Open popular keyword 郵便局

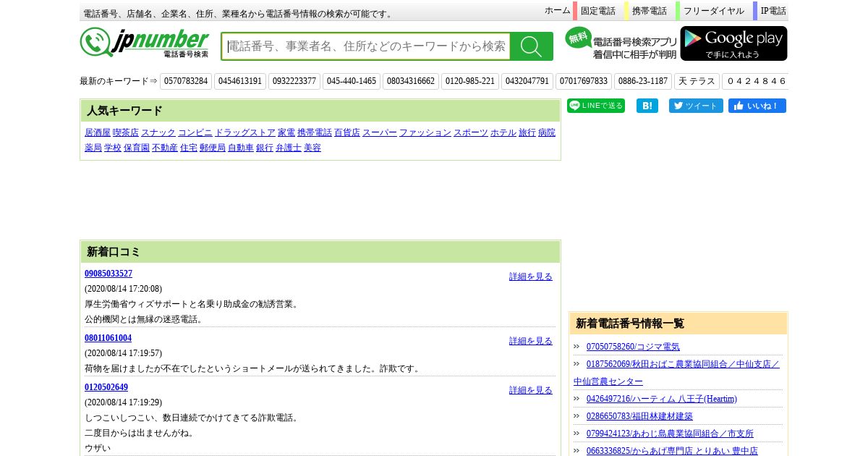(x=213, y=148)
